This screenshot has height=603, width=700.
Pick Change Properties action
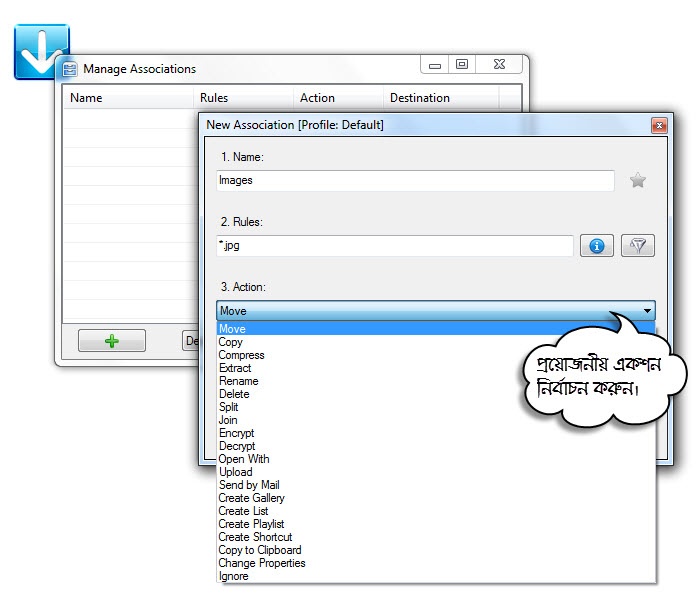(436, 562)
